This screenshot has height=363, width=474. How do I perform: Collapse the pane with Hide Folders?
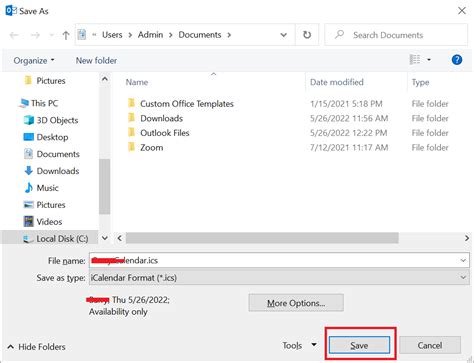coord(36,347)
